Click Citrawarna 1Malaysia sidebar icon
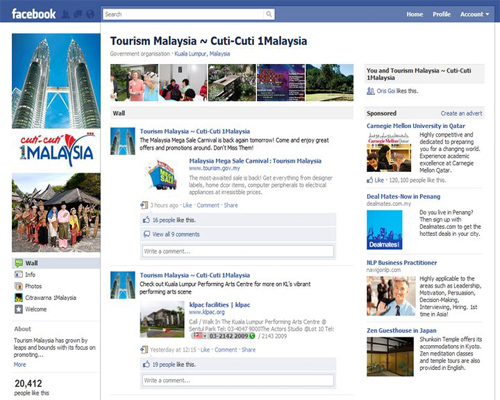 click(19, 298)
